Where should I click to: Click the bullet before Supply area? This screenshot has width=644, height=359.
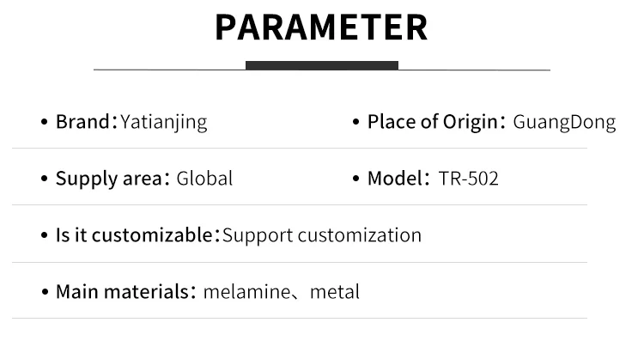click(44, 179)
